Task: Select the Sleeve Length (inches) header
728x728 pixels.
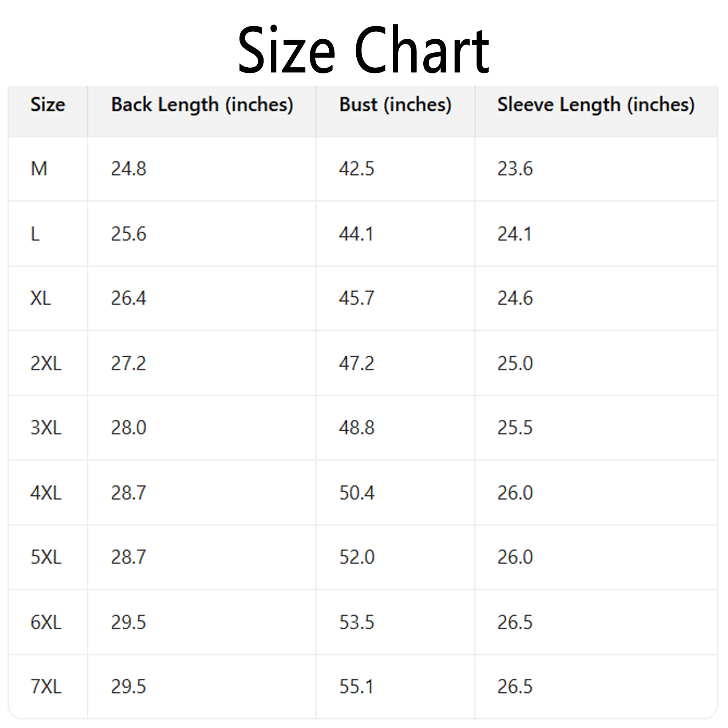Action: [x=596, y=104]
